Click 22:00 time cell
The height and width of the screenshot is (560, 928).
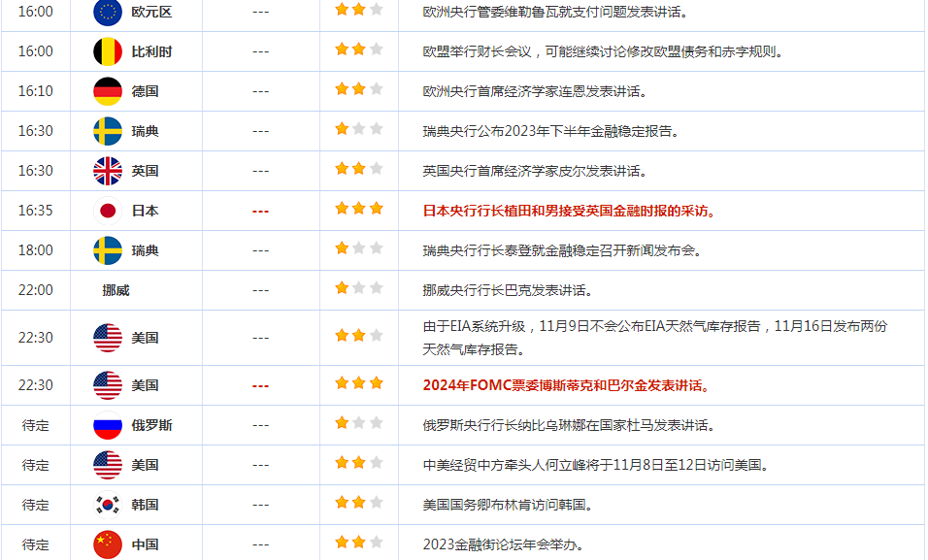(36, 290)
